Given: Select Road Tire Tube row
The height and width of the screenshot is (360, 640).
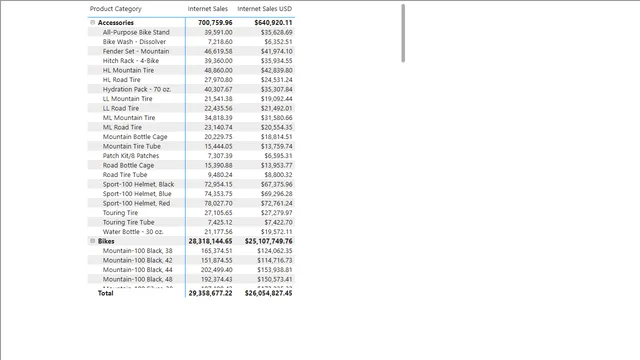Looking at the screenshot, I should tap(191, 174).
